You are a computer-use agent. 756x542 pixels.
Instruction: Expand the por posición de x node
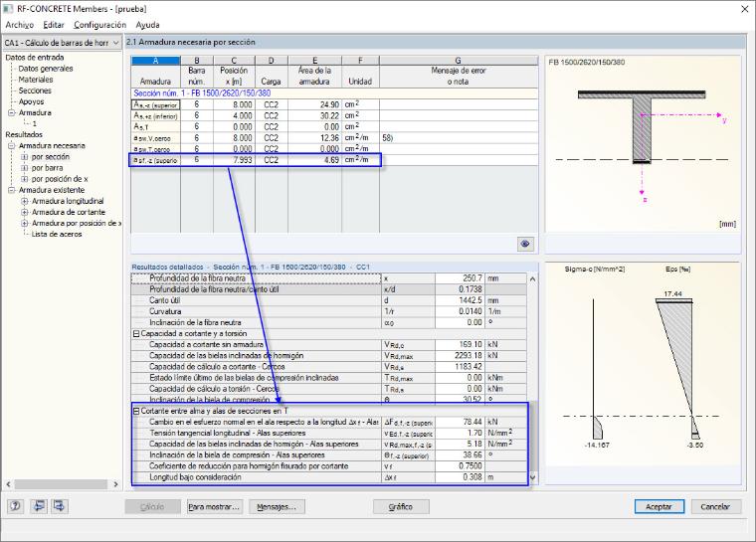(25, 179)
